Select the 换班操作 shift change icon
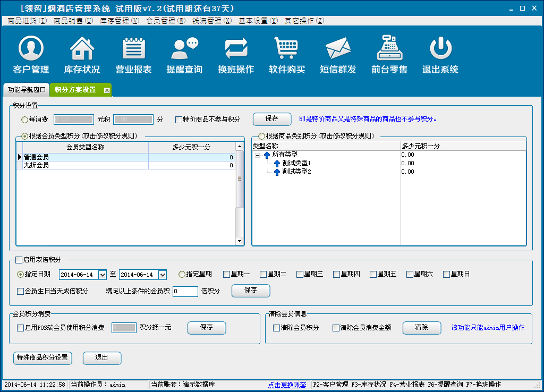The width and height of the screenshot is (544, 392). (x=236, y=49)
